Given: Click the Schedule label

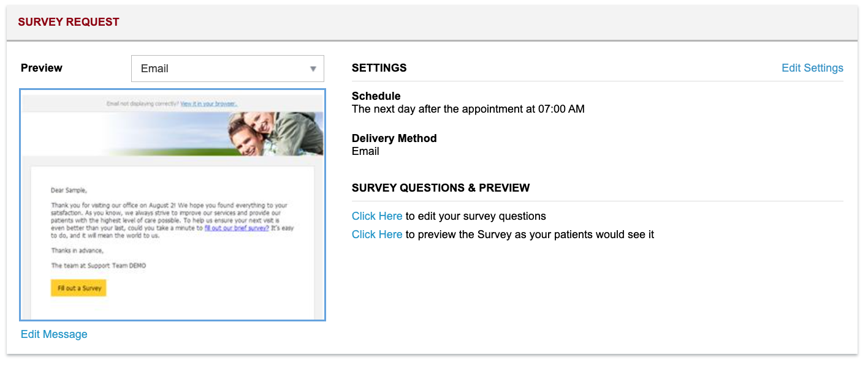Looking at the screenshot, I should 376,96.
